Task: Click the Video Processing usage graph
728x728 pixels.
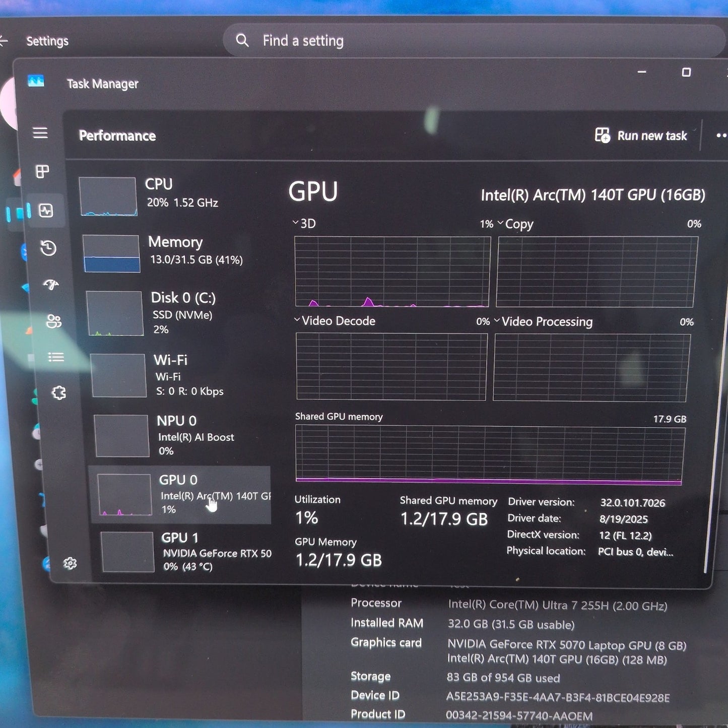Action: (x=591, y=368)
